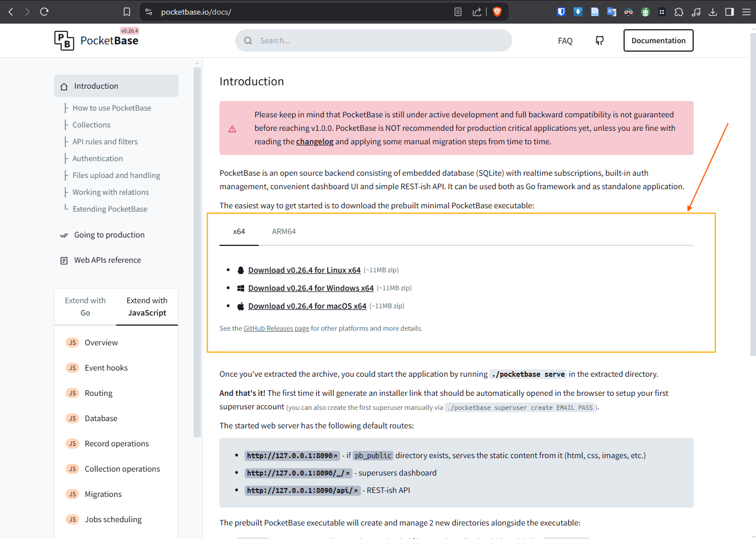Open reader mode icon in the address bar
The image size is (756, 539).
click(458, 12)
